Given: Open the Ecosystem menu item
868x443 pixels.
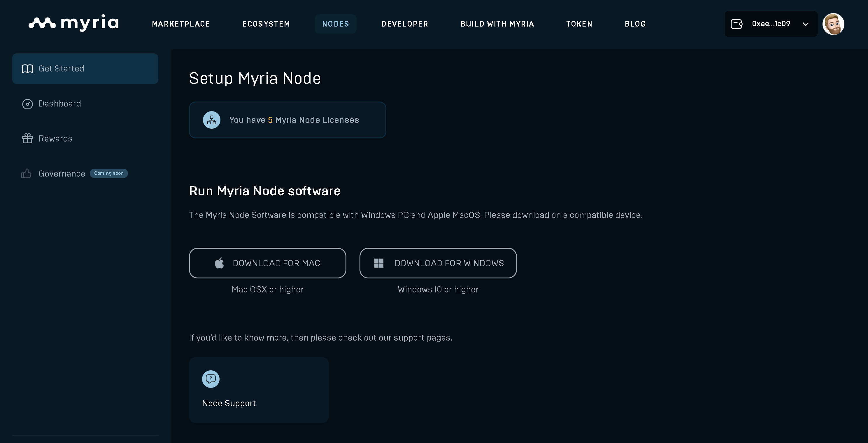Looking at the screenshot, I should click(266, 24).
